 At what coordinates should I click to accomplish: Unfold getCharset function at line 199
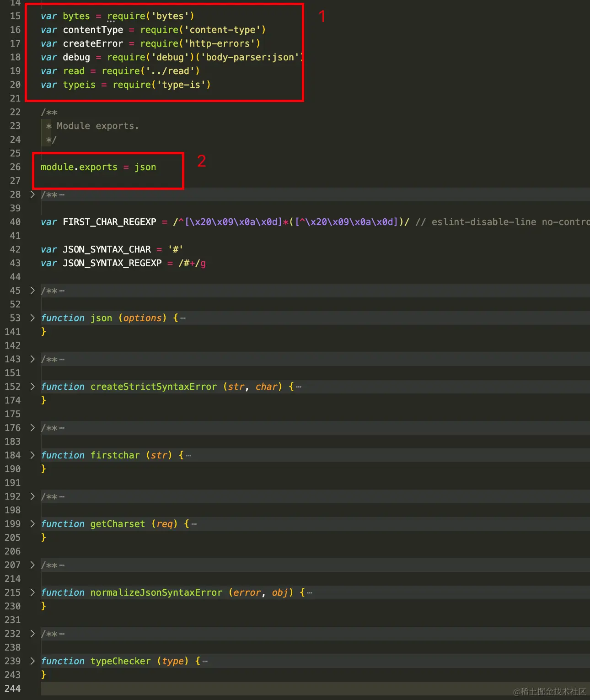coord(32,524)
